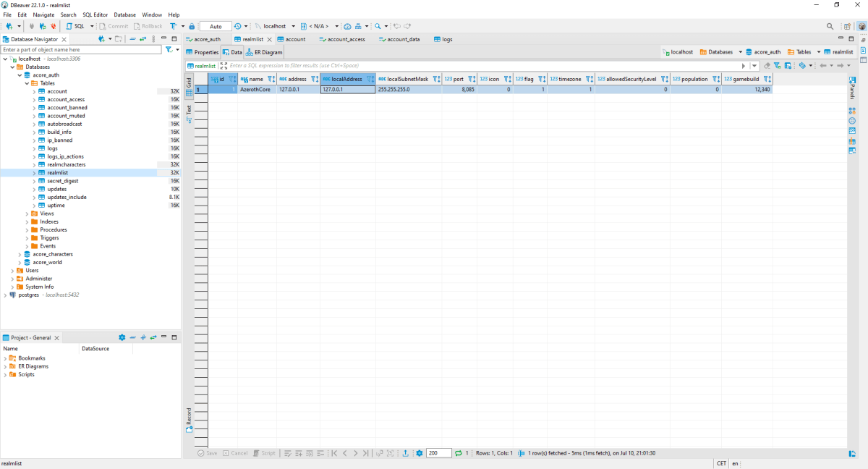Switch to the account_access editor tab

(341, 39)
